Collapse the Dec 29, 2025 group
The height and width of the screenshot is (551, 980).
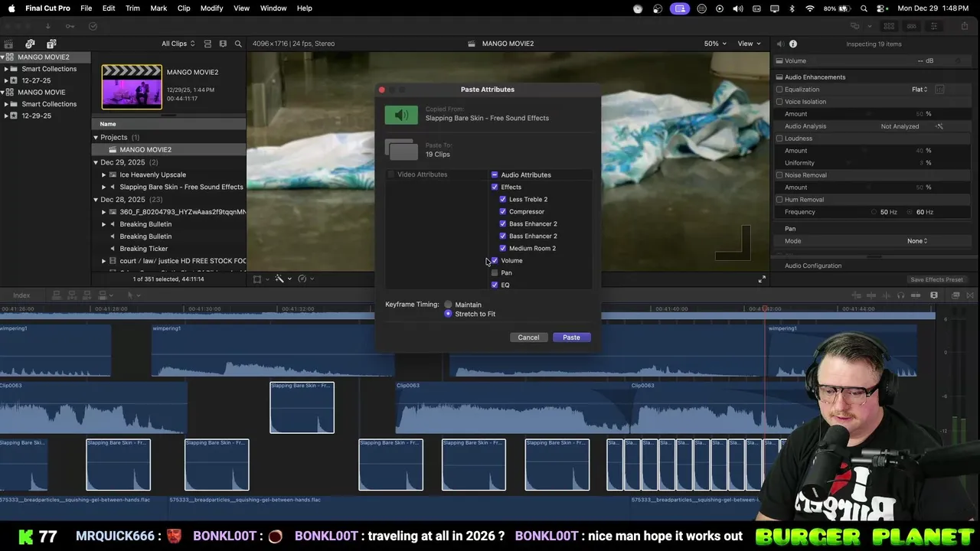pyautogui.click(x=96, y=162)
